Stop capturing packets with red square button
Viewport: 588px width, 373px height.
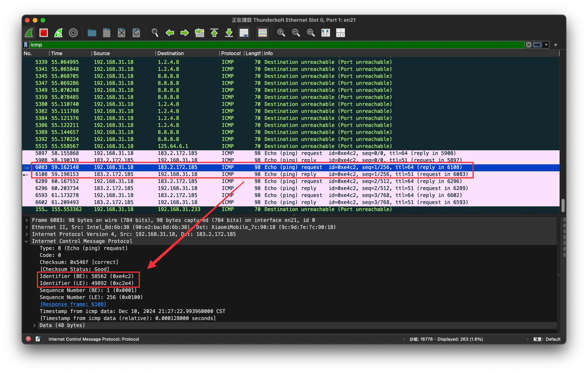(44, 33)
